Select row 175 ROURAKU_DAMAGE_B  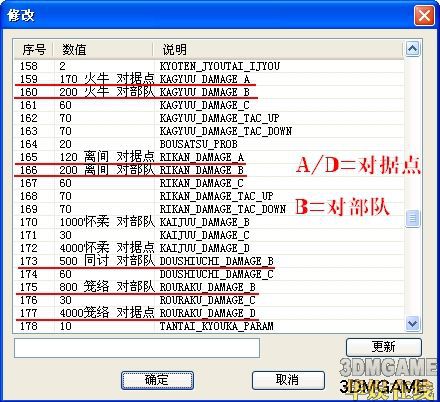tap(209, 287)
